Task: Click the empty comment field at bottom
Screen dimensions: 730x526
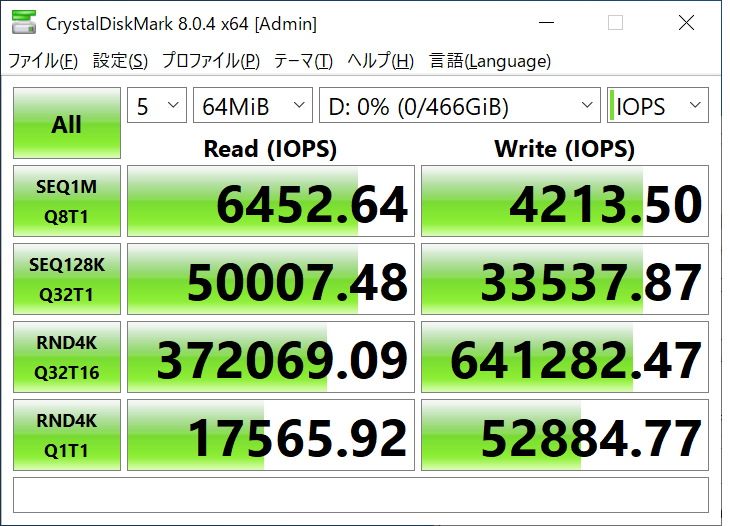Action: pos(361,495)
